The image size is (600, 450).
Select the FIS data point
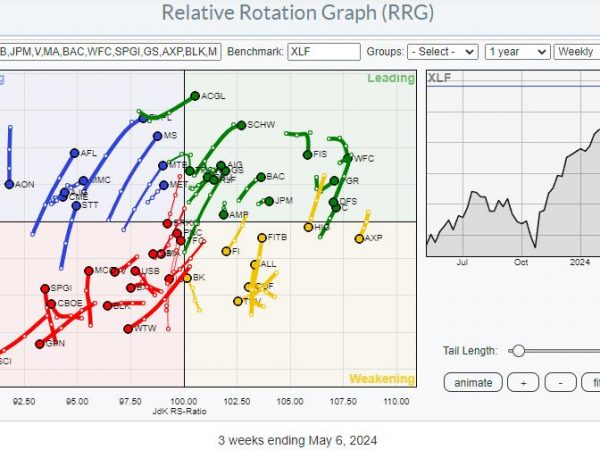[307, 155]
